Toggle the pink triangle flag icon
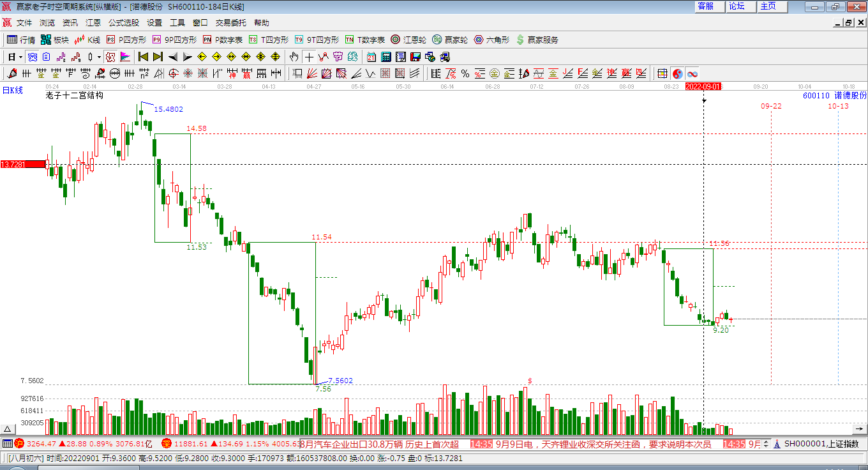This screenshot has width=868, height=470. coord(125,57)
